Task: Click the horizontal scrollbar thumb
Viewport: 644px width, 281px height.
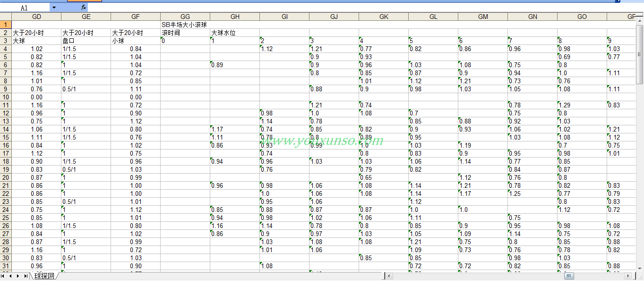Action: [x=569, y=276]
